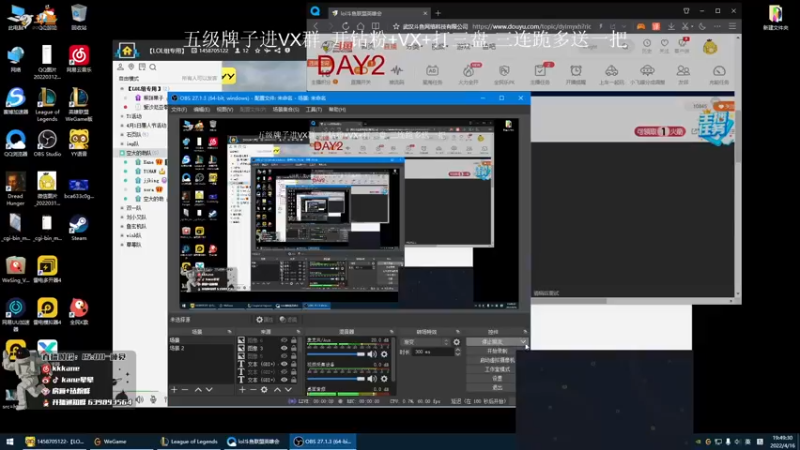Image resolution: width=800 pixels, height=450 pixels.
Task: Click the search icon in YY sidebar
Action: [x=153, y=67]
